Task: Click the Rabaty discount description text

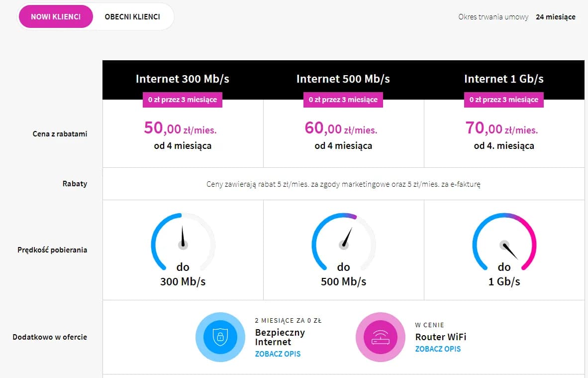Action: coord(343,184)
